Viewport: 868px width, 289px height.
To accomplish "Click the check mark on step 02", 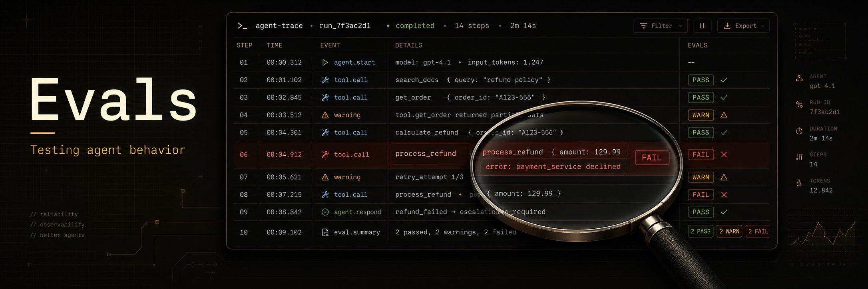I will (x=724, y=80).
